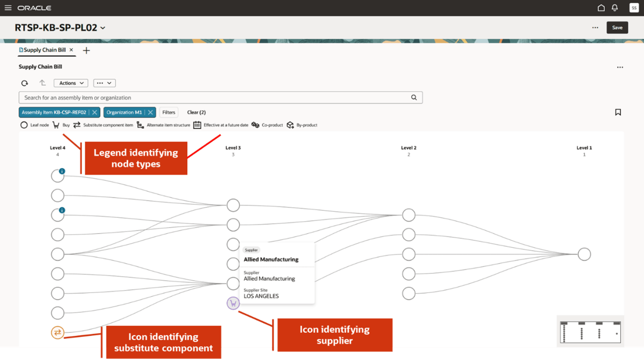Click Clear (2) to remove filters
The image size is (644, 359).
click(196, 112)
